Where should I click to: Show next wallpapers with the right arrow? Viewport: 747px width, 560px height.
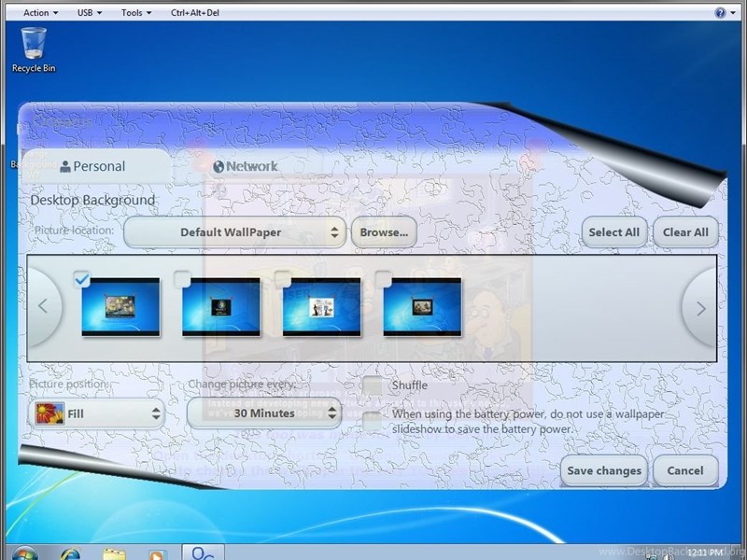point(700,308)
